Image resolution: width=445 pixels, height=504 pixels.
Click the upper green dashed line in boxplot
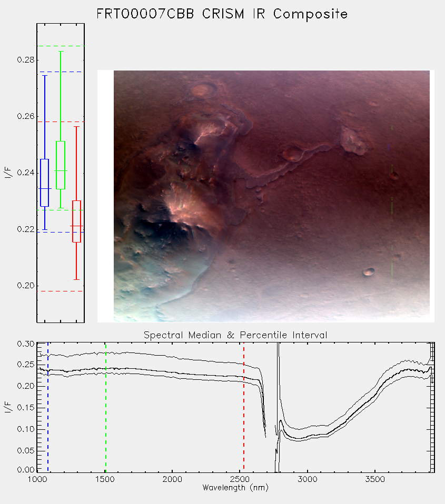pyautogui.click(x=61, y=46)
